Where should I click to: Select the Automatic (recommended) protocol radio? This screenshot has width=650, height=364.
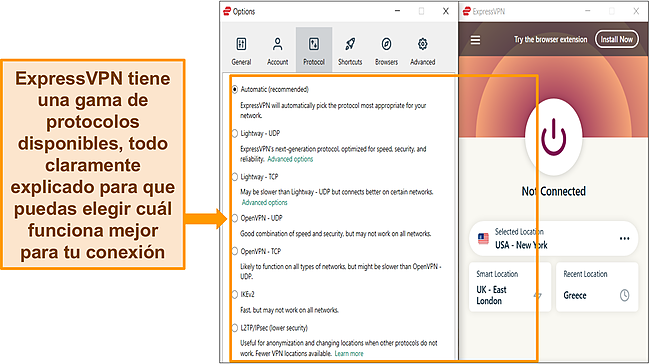(235, 89)
